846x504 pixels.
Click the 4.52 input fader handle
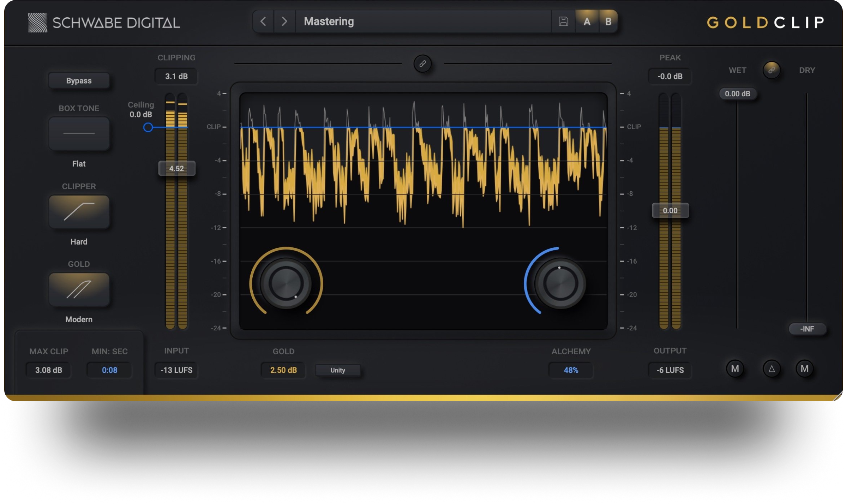click(x=176, y=168)
